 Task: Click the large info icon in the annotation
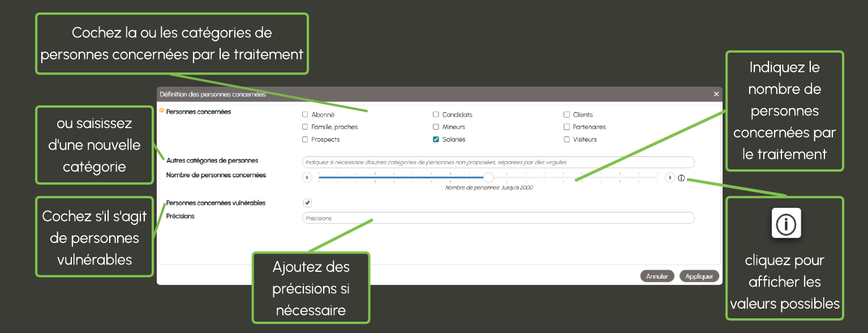(786, 225)
